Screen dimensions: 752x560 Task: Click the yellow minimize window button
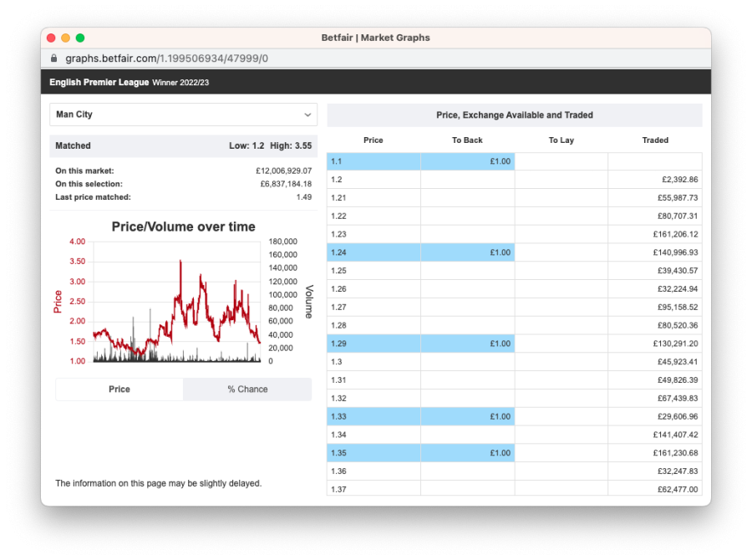tap(66, 38)
